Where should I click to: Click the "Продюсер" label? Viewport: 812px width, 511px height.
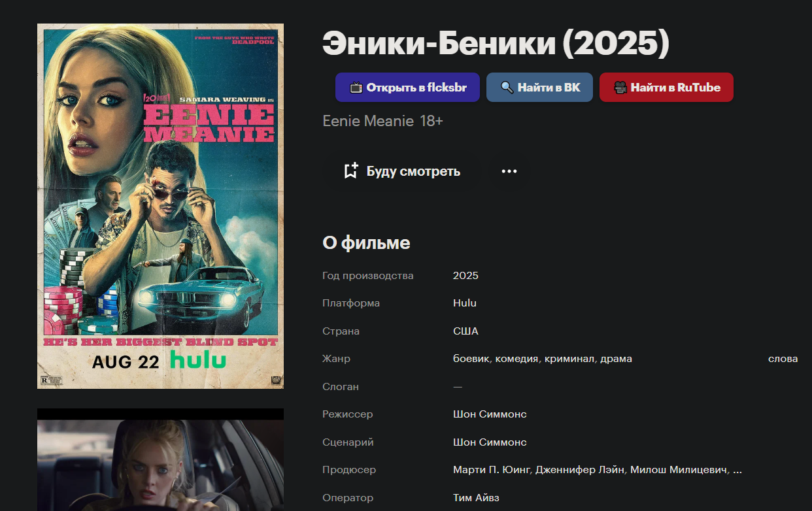[x=349, y=470]
